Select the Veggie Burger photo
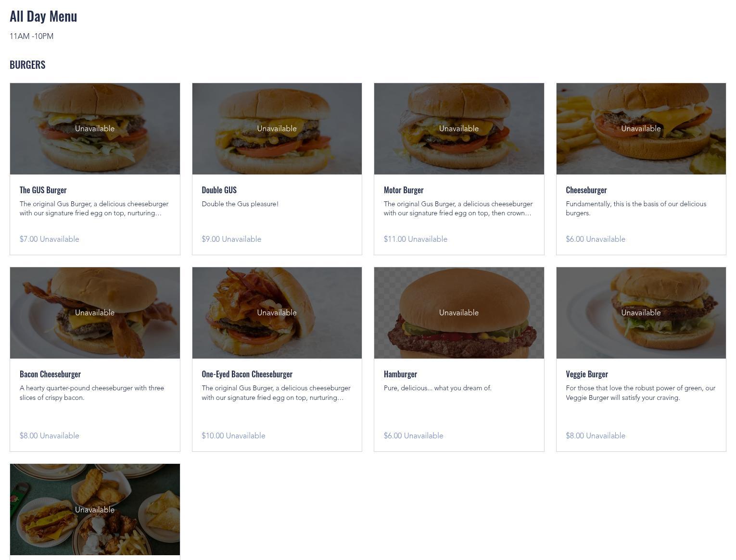The height and width of the screenshot is (560, 736). coord(641,313)
